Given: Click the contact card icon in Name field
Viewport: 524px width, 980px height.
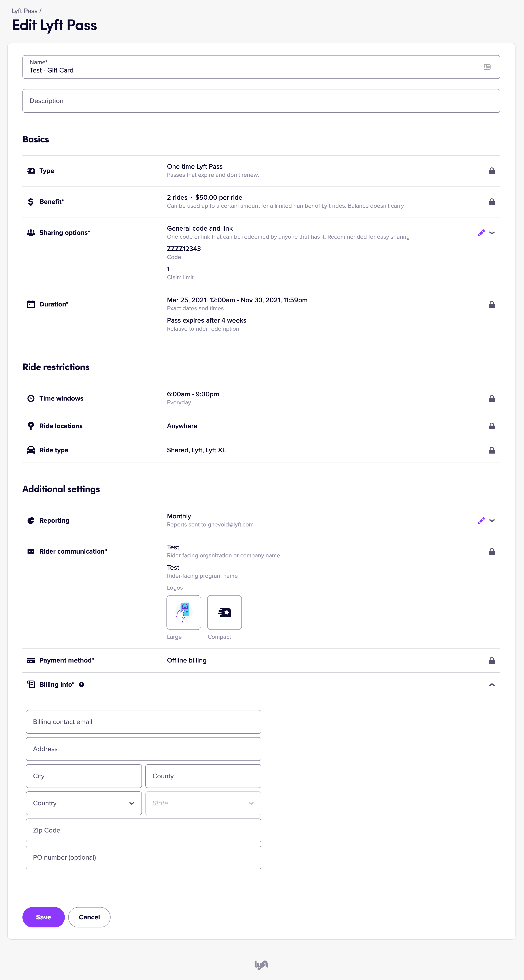Looking at the screenshot, I should tap(487, 67).
